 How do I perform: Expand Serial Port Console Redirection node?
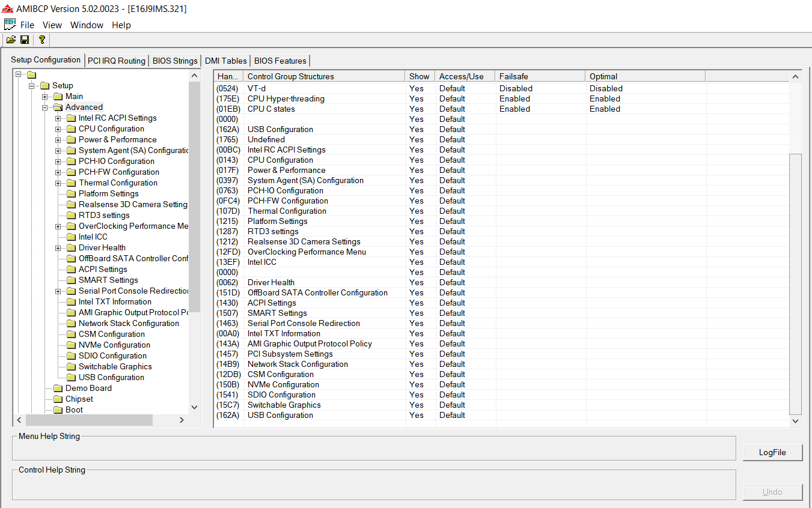tap(58, 291)
